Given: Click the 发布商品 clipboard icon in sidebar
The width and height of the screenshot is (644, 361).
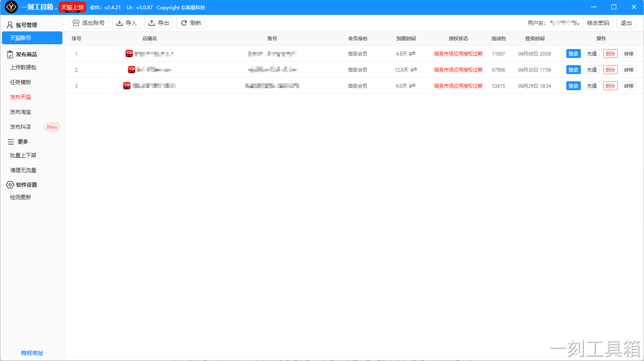Looking at the screenshot, I should (x=10, y=54).
